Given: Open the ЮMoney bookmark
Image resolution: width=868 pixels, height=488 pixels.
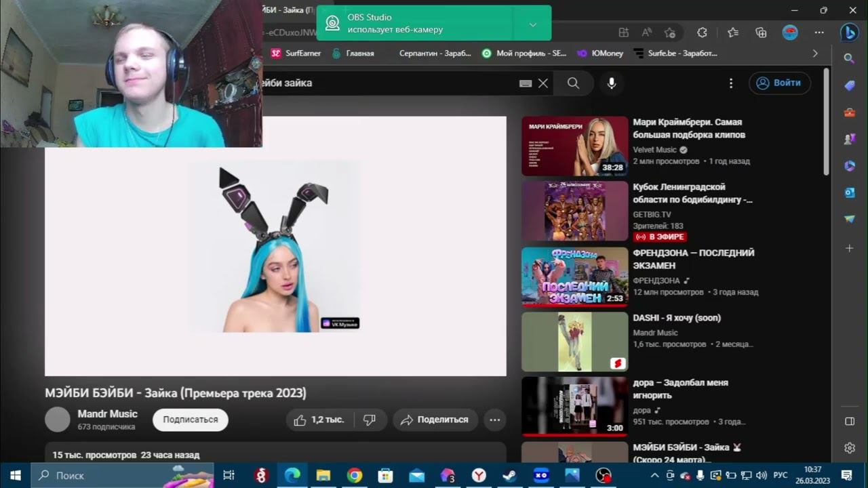Looking at the screenshot, I should coord(601,54).
